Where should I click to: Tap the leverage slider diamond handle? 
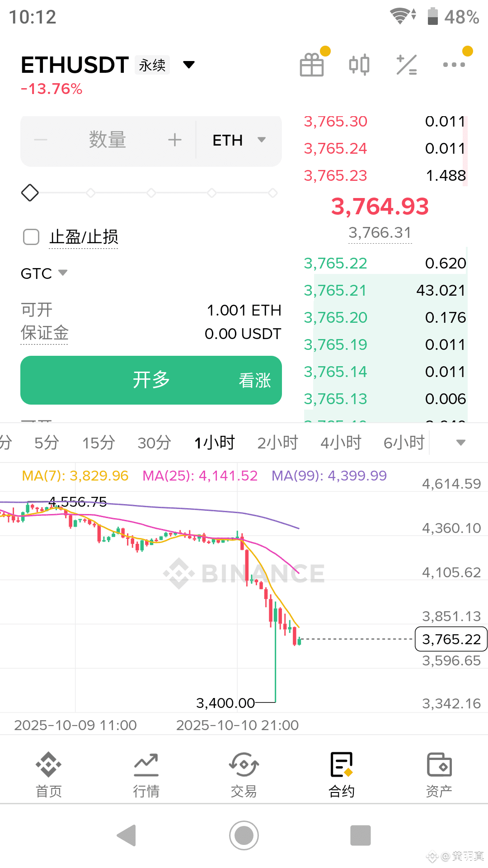[30, 193]
